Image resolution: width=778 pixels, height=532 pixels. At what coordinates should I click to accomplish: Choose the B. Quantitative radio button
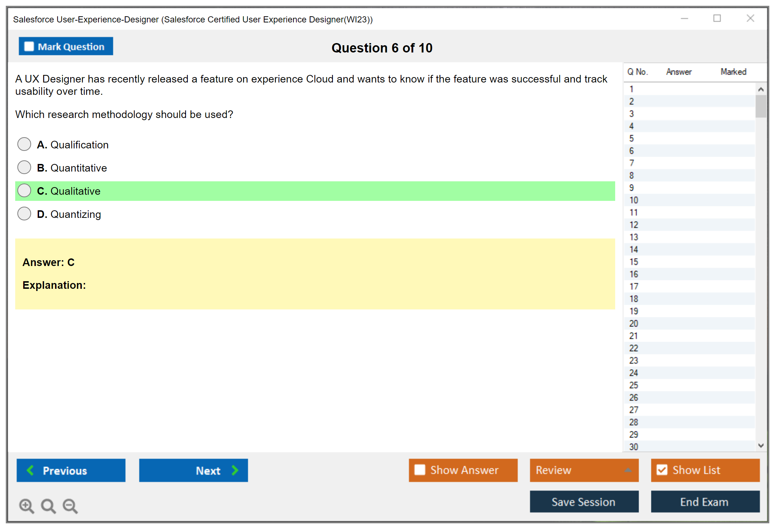[x=24, y=167]
